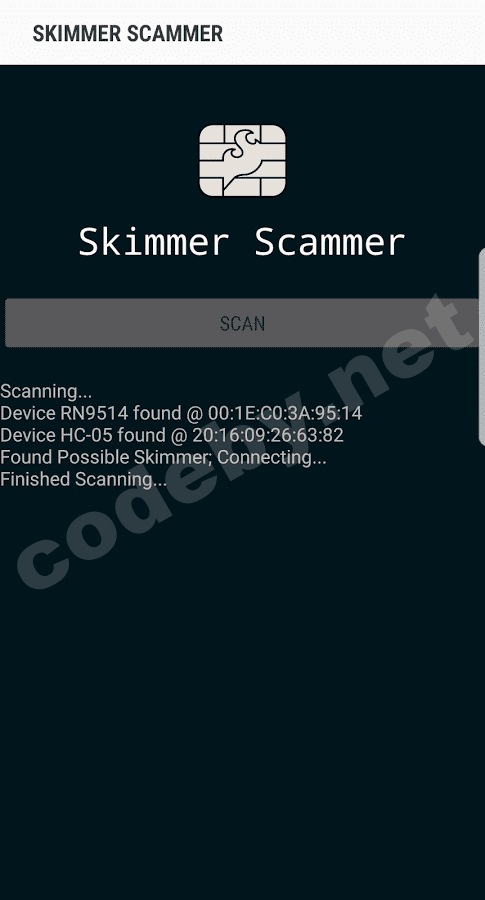Click the word 'Scammer' in the large heading
This screenshot has height=900, width=485.
(x=329, y=242)
